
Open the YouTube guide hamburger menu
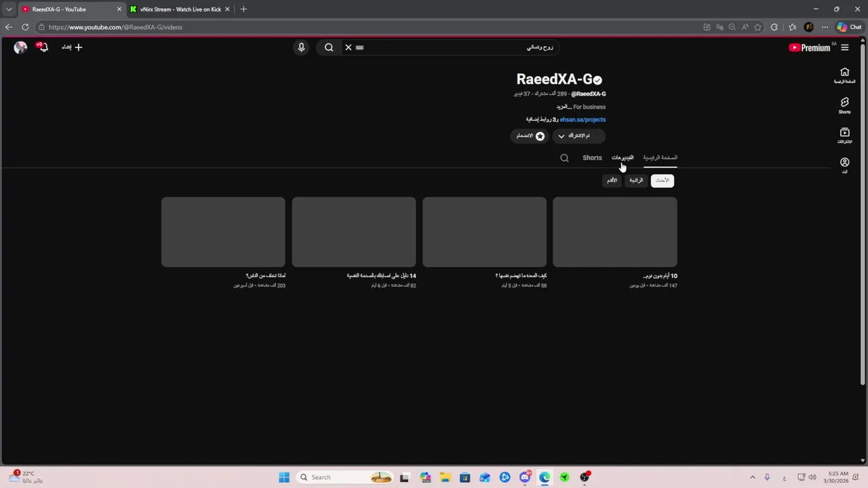[x=844, y=47]
